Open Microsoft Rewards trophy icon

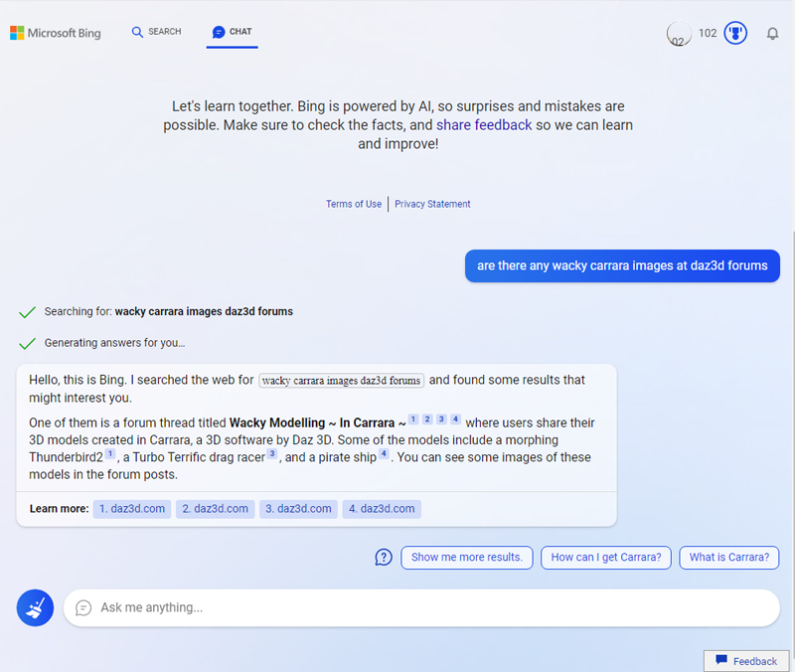point(735,33)
